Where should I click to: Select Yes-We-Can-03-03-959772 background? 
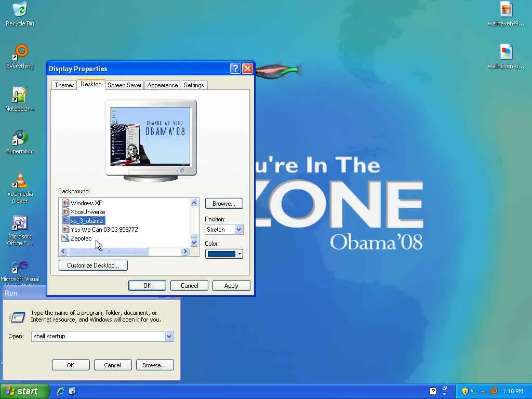[104, 229]
